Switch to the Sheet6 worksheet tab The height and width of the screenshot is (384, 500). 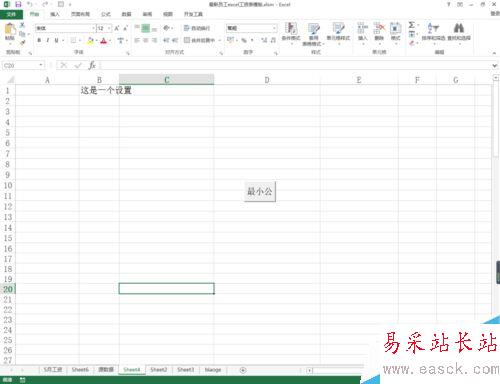pyautogui.click(x=80, y=370)
